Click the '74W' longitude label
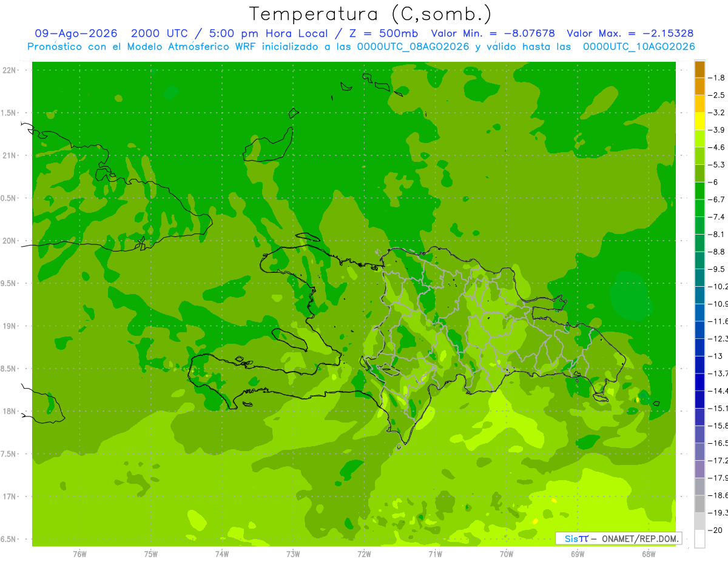This screenshot has width=728, height=562. pos(222,554)
